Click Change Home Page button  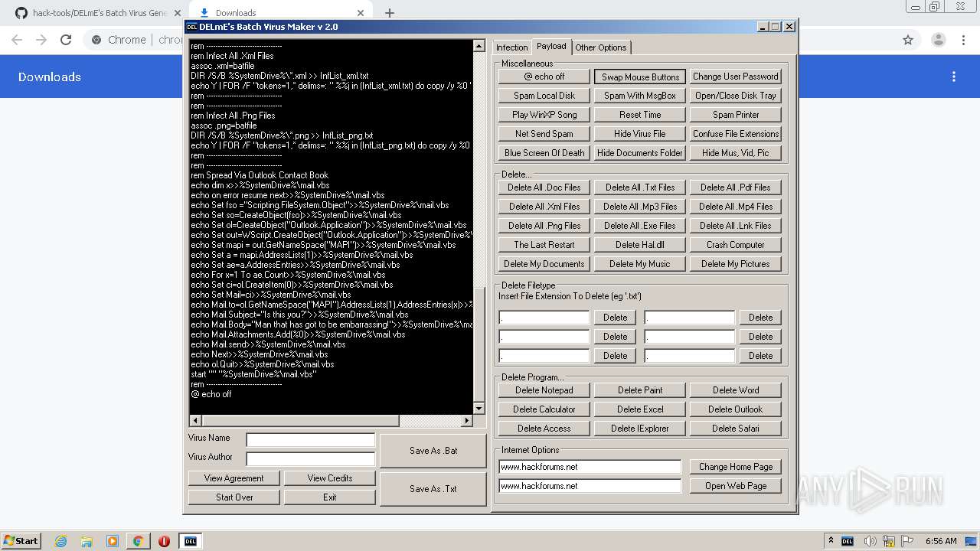(736, 467)
